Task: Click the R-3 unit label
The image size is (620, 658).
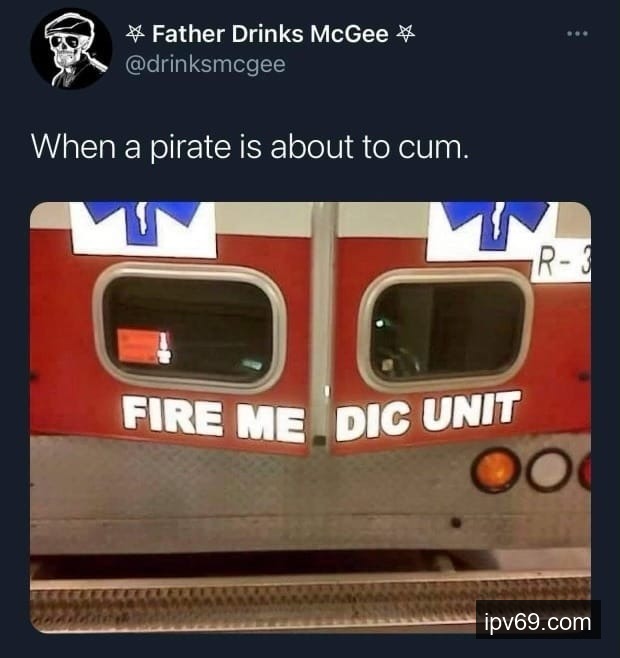Action: tap(561, 265)
